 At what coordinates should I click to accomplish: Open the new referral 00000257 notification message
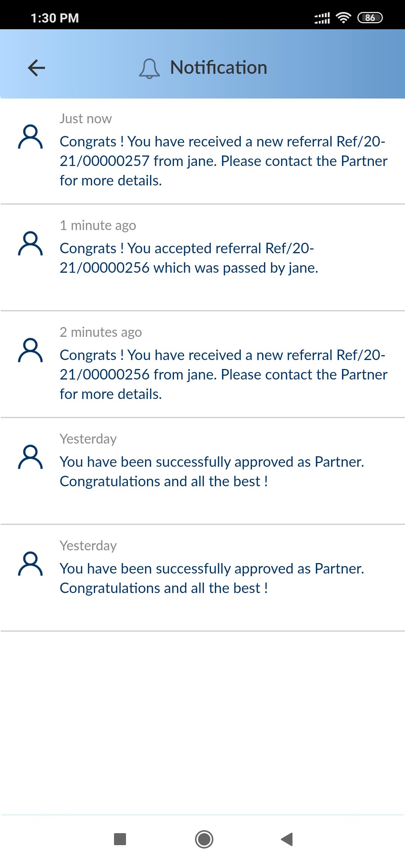[x=223, y=161]
